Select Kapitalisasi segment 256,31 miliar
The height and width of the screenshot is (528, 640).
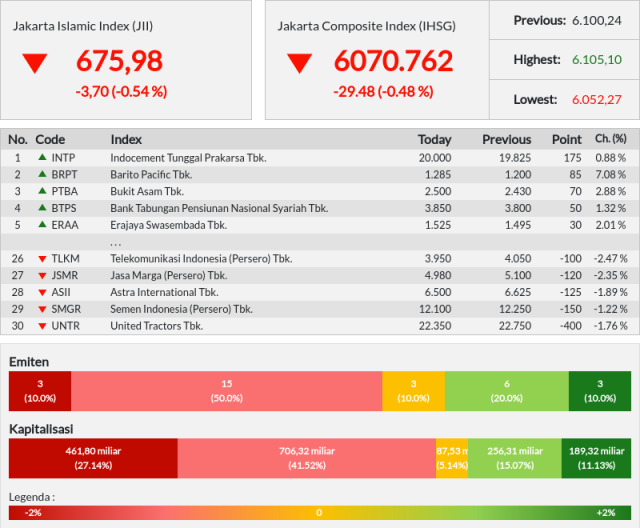tap(515, 458)
